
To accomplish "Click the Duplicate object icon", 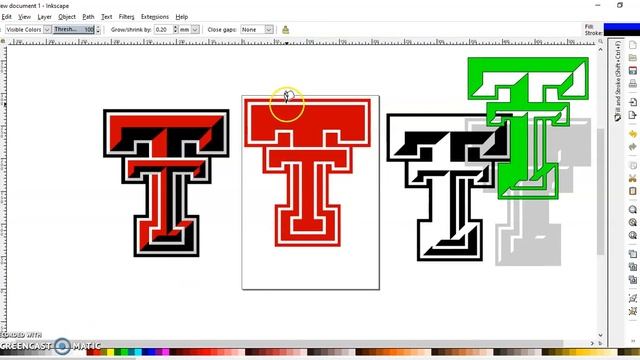I will click(633, 254).
